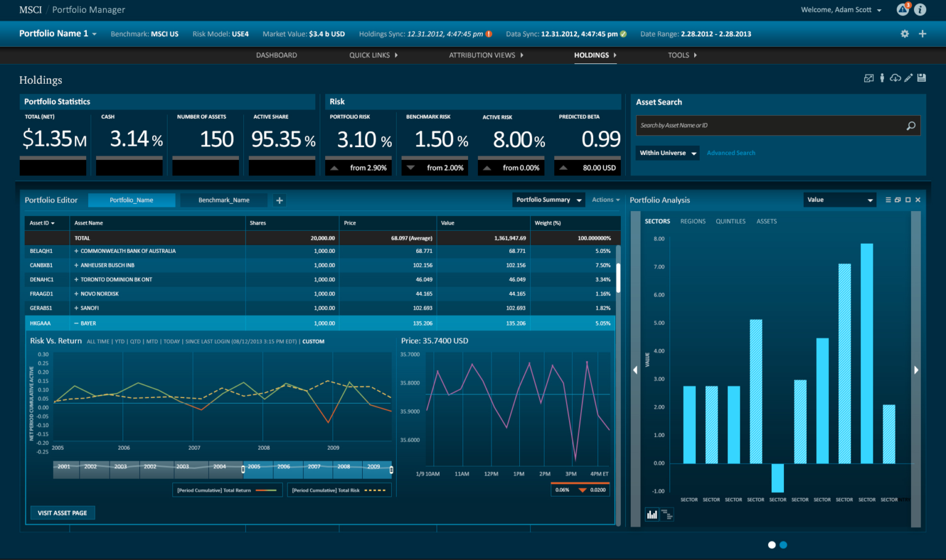The width and height of the screenshot is (946, 560).
Task: Click the maximize icon in Portfolio Analysis
Action: click(x=908, y=200)
